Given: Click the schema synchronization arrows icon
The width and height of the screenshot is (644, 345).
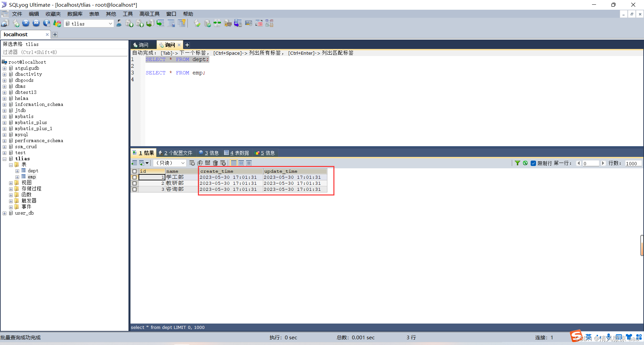Looking at the screenshot, I should tap(217, 23).
